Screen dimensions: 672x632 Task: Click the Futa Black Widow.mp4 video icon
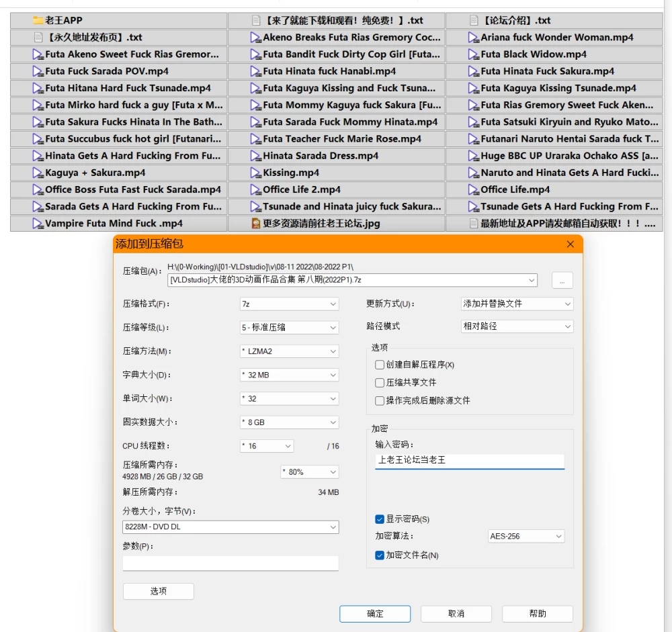[x=473, y=54]
